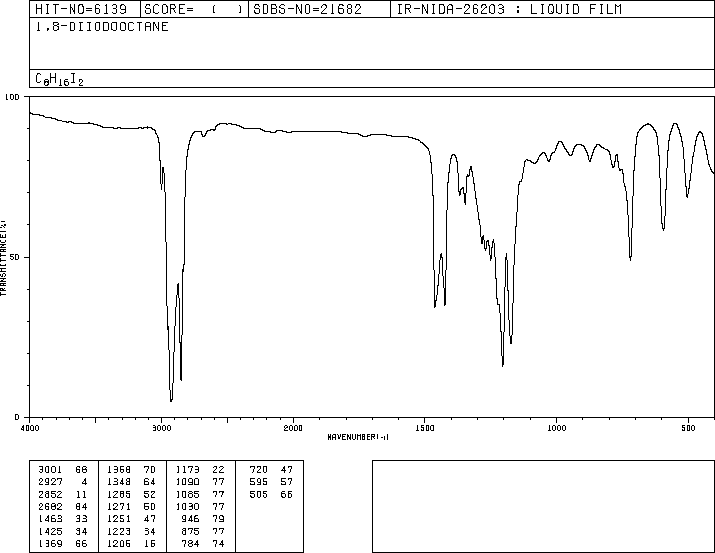Click the WAVENUMBER x-axis label
This screenshot has width=715, height=553.
click(358, 437)
